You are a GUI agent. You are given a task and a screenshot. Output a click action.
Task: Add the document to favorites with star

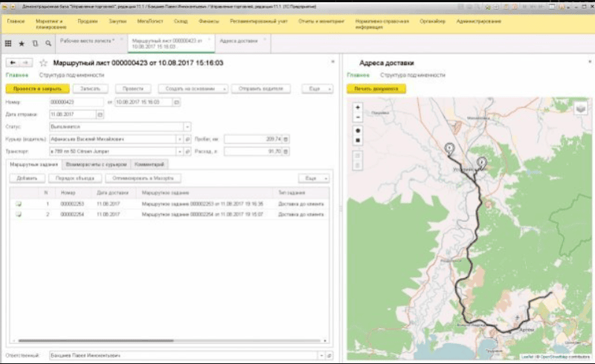click(x=43, y=63)
